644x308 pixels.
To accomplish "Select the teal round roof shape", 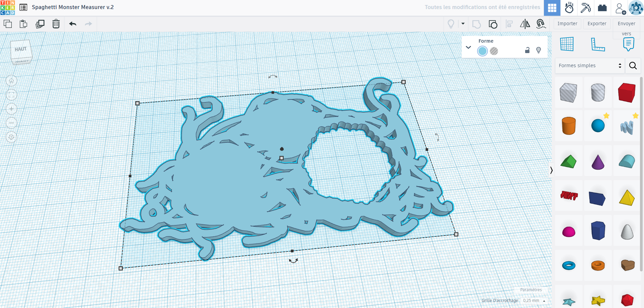I will [627, 162].
